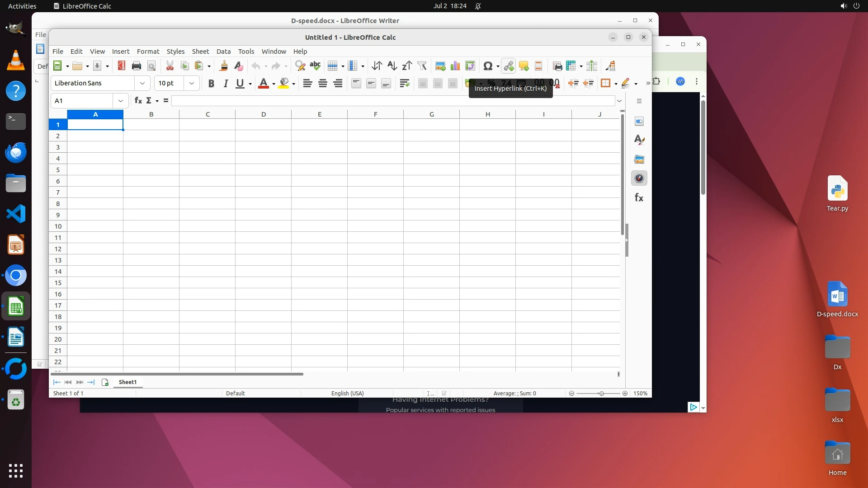Open the Sheet menu

pyautogui.click(x=200, y=52)
